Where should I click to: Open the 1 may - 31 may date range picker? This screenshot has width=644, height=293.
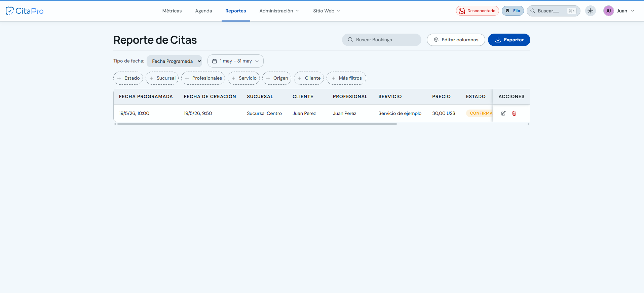[x=235, y=61]
